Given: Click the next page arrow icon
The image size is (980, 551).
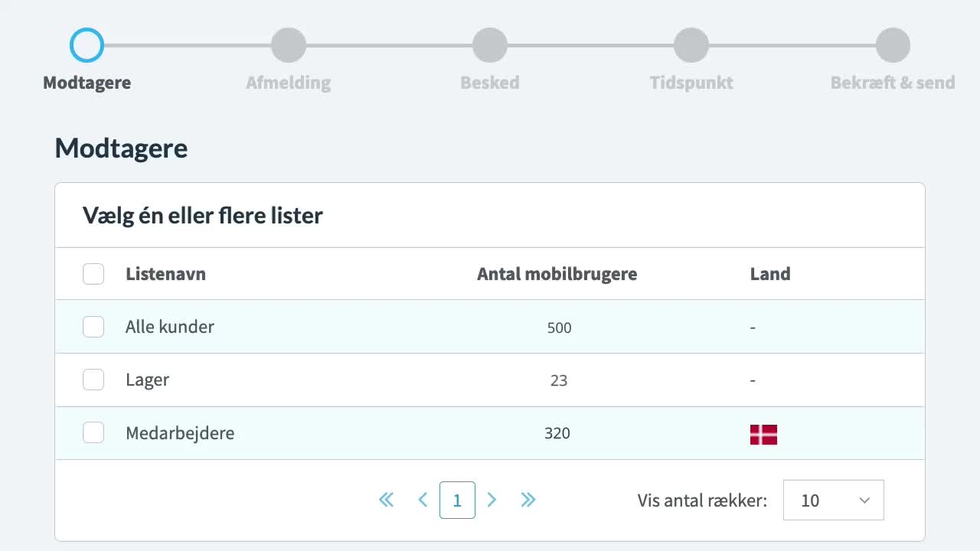Looking at the screenshot, I should tap(492, 500).
